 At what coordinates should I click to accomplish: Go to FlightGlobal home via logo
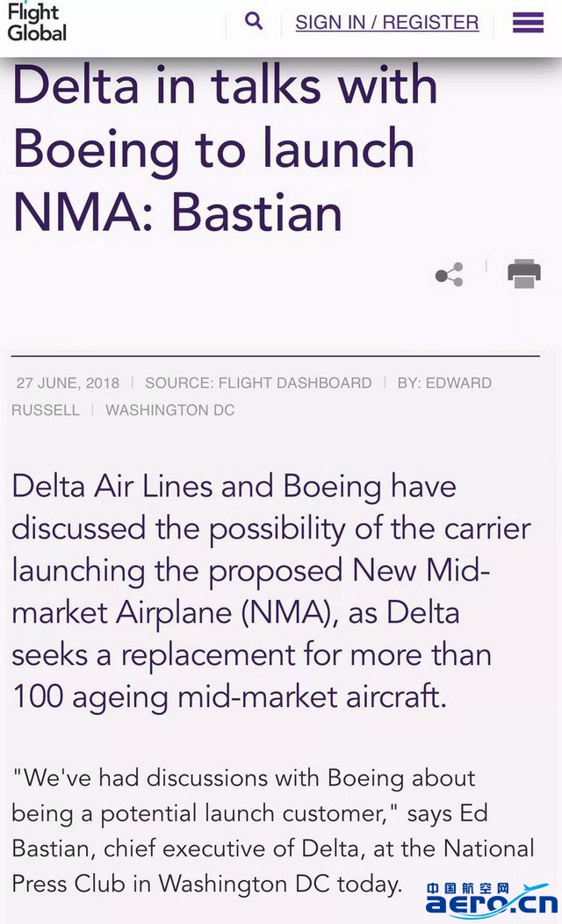coord(37,24)
